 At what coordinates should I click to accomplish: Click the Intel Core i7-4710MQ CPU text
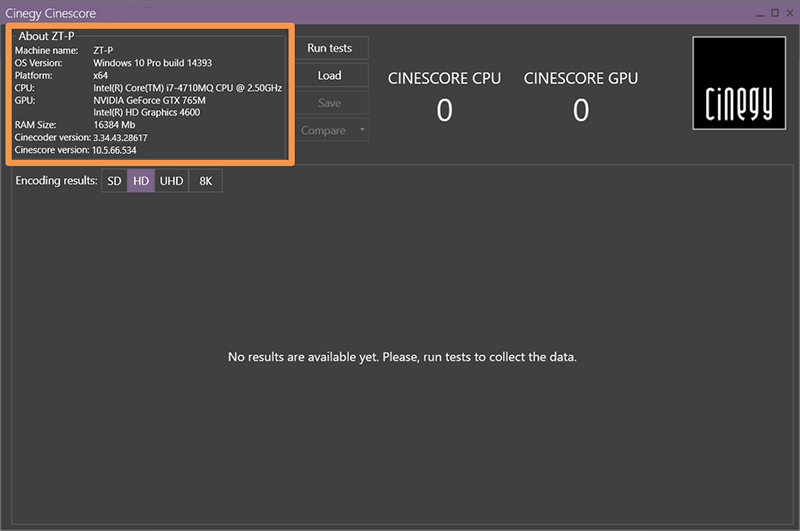187,88
